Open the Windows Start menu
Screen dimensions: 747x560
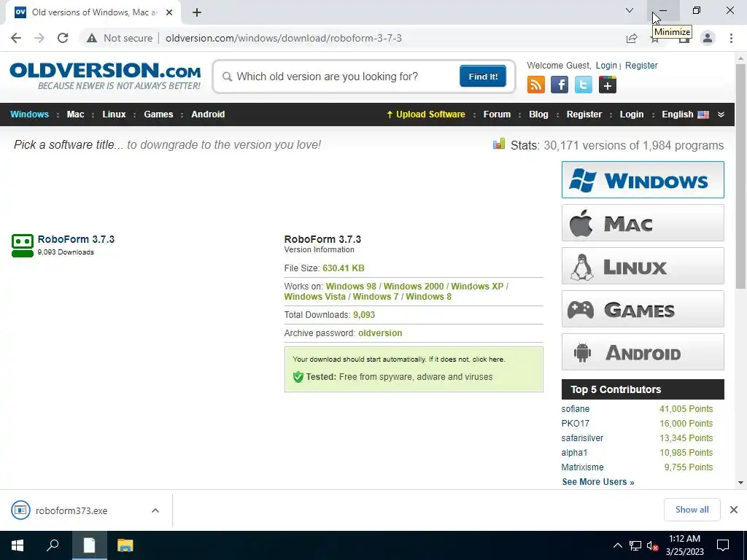pyautogui.click(x=18, y=545)
